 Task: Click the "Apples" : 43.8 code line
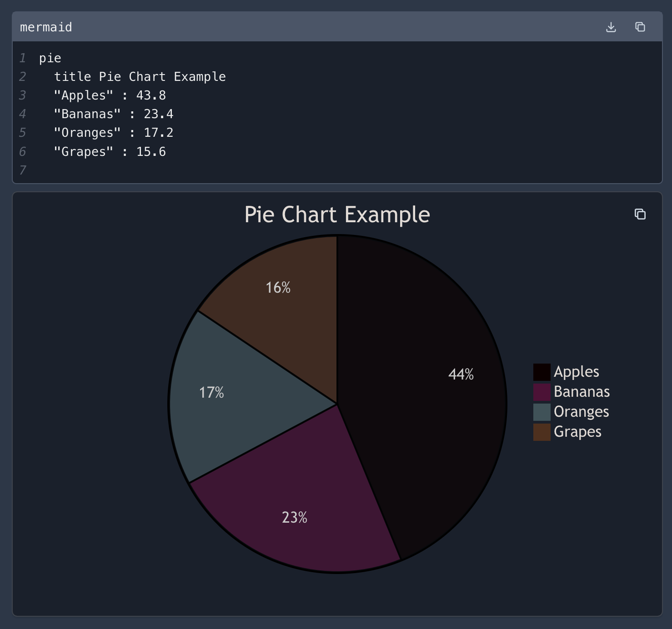coord(110,95)
